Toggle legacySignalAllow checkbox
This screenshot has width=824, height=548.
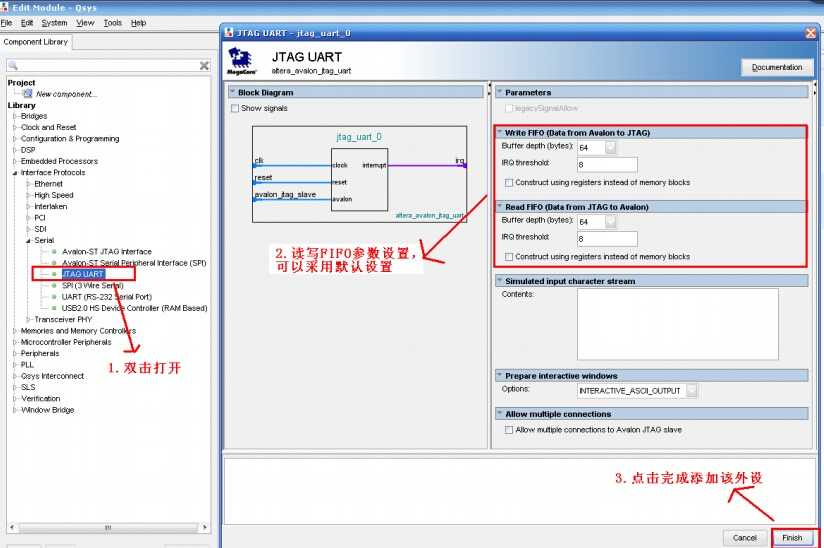509,108
